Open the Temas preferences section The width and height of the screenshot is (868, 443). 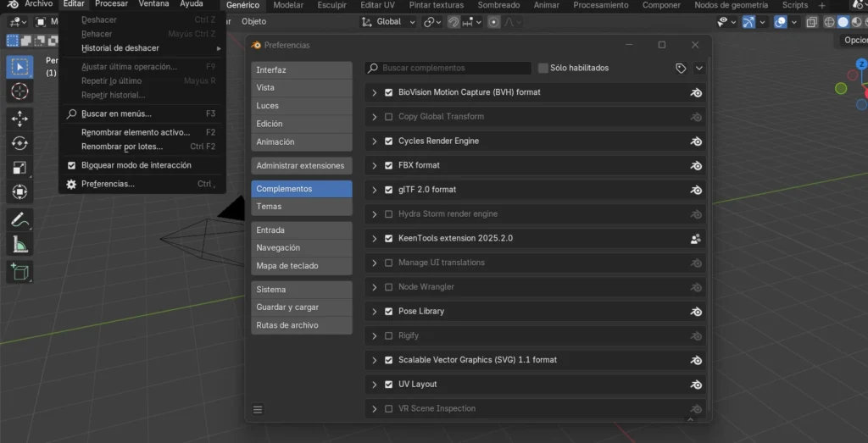point(301,207)
